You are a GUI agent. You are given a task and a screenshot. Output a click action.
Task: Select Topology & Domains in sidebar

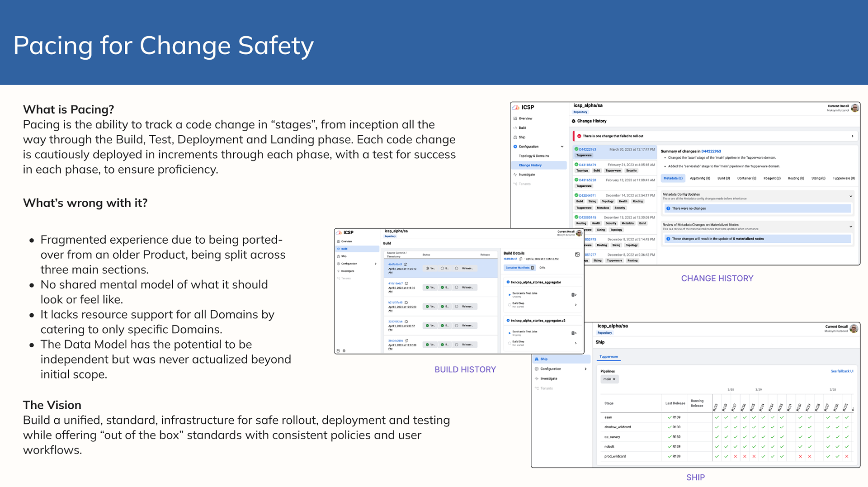click(x=533, y=156)
